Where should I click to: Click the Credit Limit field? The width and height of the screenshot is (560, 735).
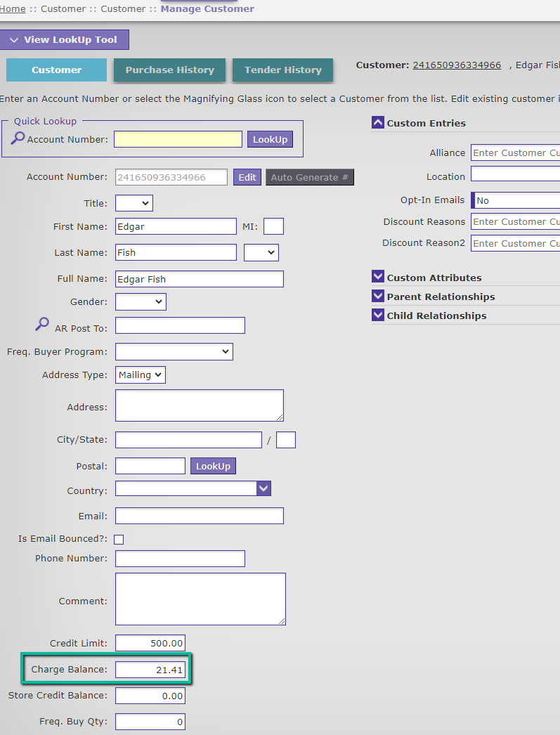point(150,643)
